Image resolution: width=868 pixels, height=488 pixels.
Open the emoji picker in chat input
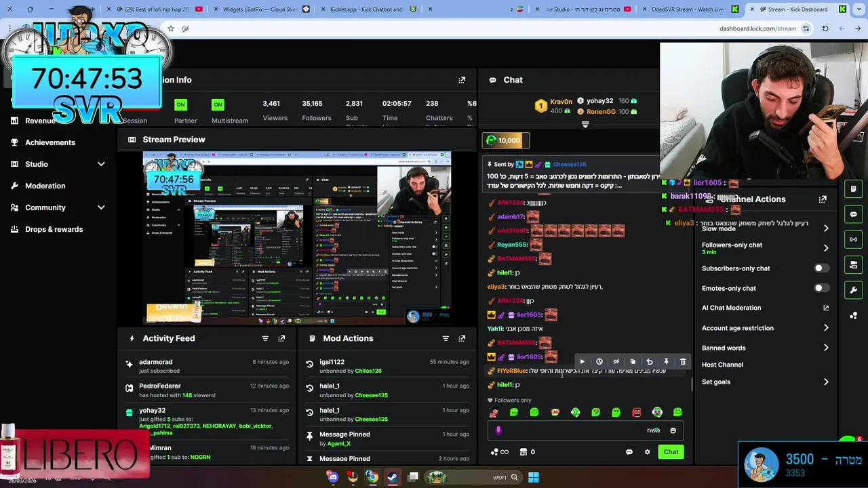click(673, 430)
